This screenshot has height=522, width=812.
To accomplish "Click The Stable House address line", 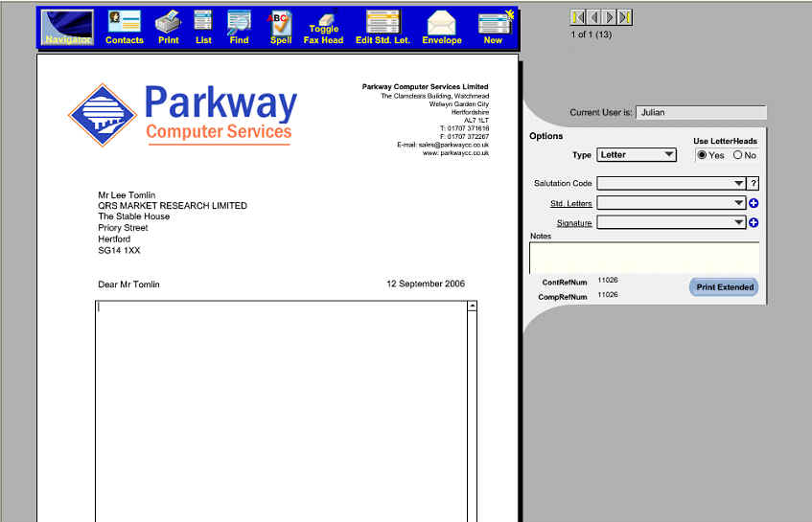I will (133, 216).
